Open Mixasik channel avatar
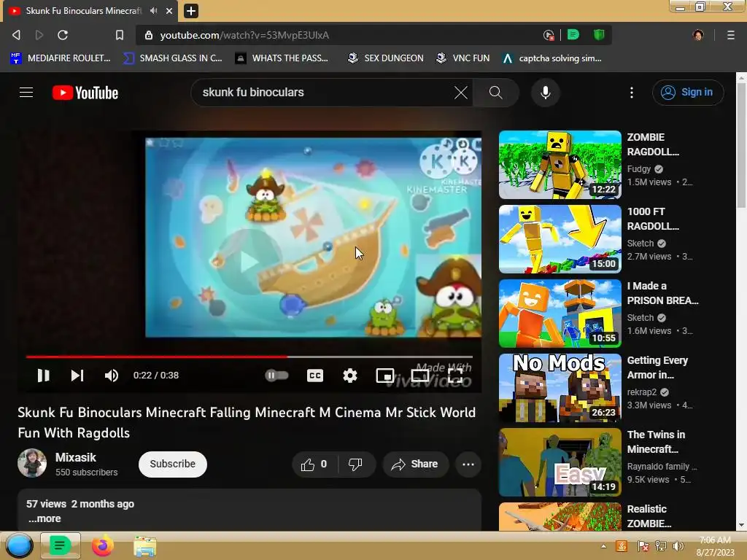The width and height of the screenshot is (747, 560). [32, 463]
